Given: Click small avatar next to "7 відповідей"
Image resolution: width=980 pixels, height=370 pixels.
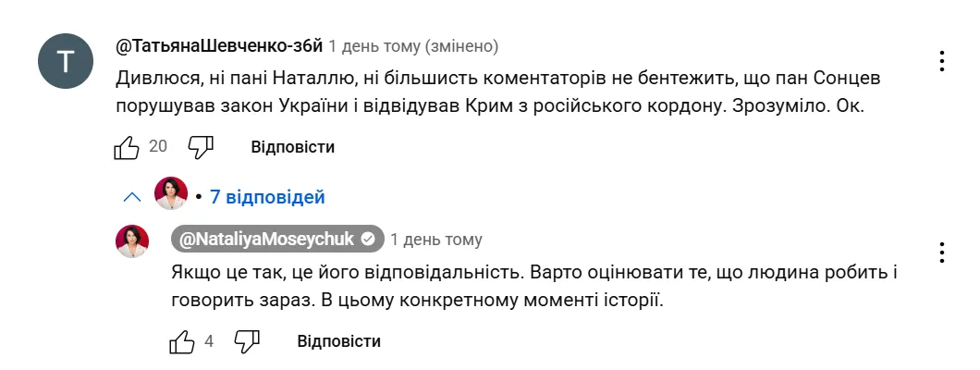Looking at the screenshot, I should point(171,193).
